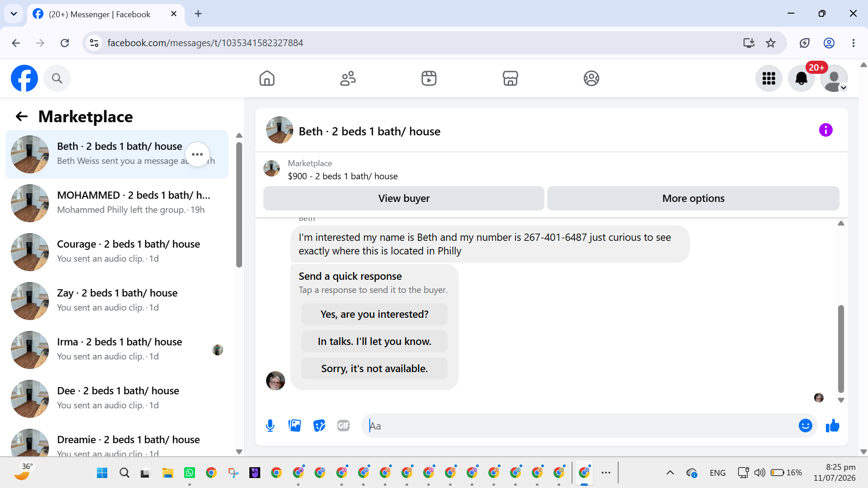Open Facebook search magnifier
Viewport: 868px width, 488px height.
(57, 78)
